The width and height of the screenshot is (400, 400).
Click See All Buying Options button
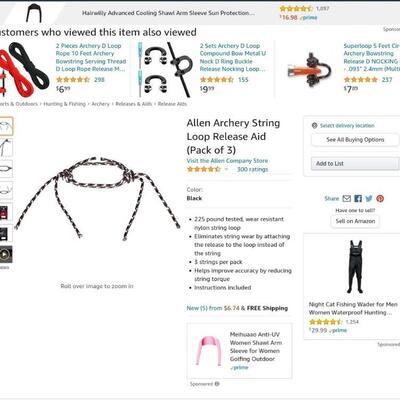tap(355, 140)
